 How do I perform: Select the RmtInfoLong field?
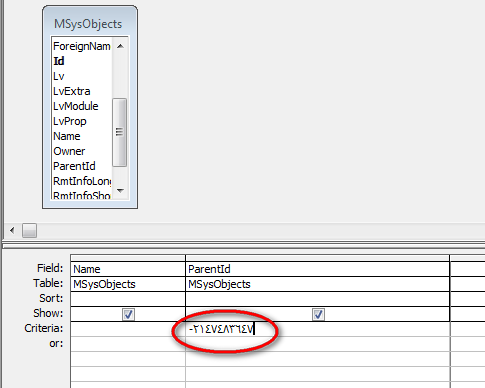tap(82, 181)
